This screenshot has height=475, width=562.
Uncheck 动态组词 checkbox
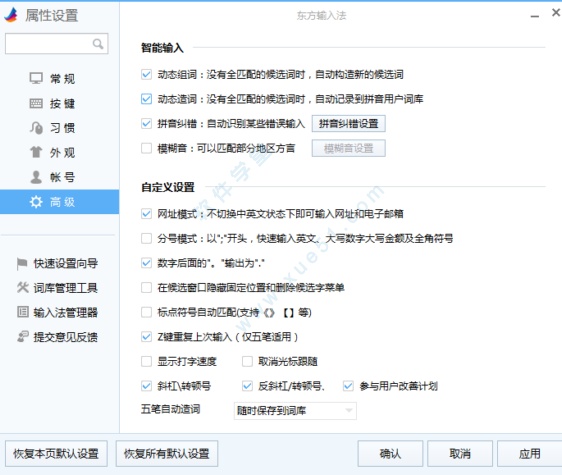click(146, 75)
